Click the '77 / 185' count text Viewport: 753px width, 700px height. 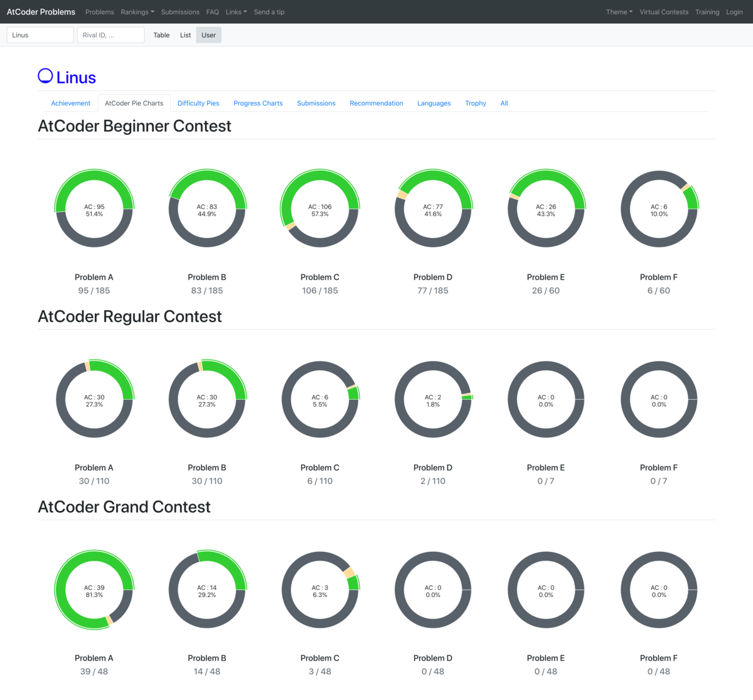click(433, 291)
